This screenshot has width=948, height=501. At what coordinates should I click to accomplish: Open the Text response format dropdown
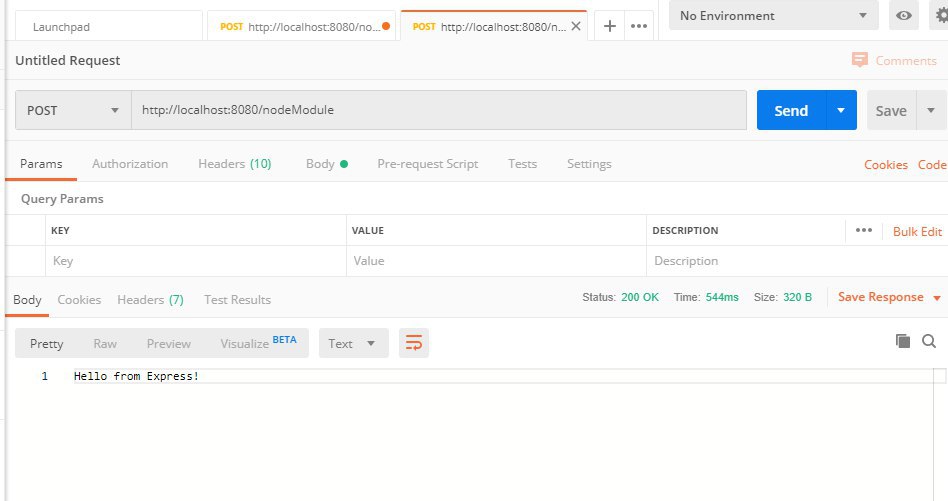pos(353,343)
